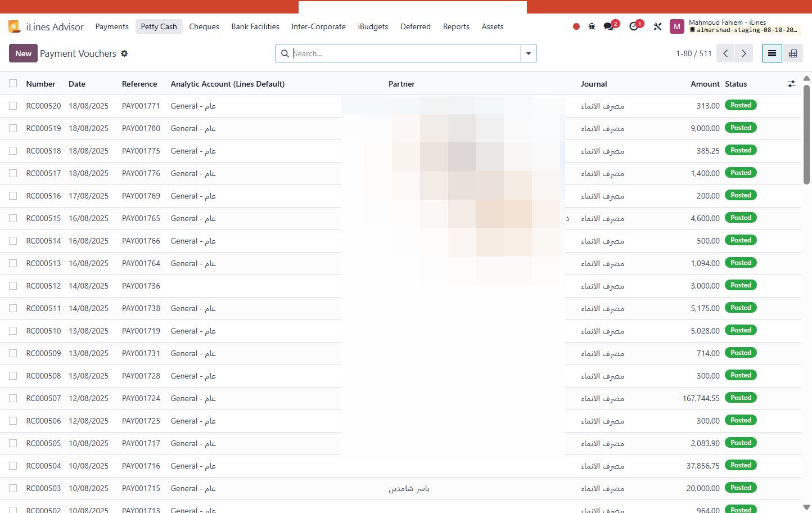Select the RC000503 row checkbox
812x513 pixels.
point(13,488)
